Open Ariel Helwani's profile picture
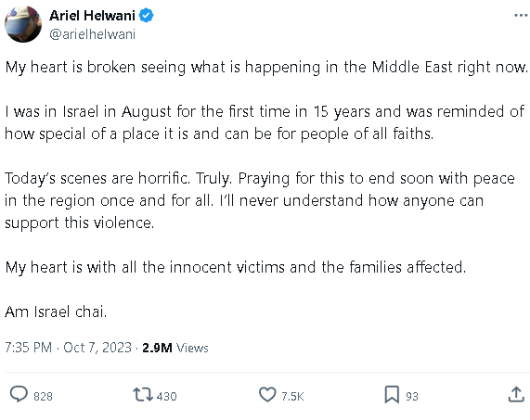Screen dimensions: 530x420 (x=23, y=24)
